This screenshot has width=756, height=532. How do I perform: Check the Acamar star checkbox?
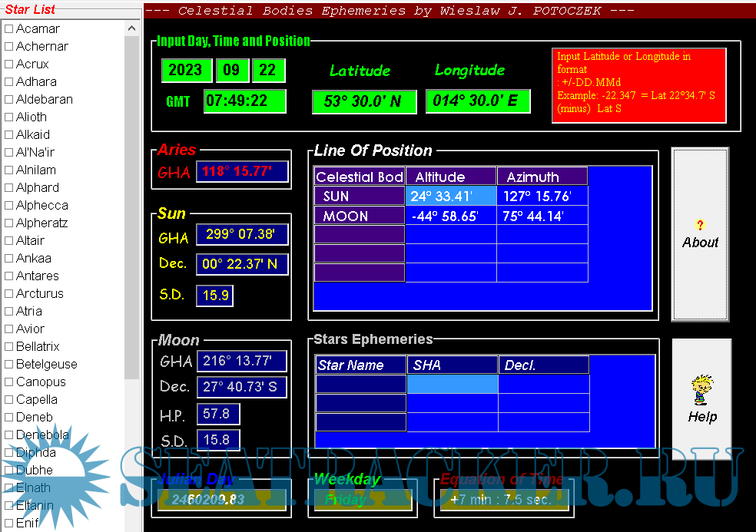9,28
